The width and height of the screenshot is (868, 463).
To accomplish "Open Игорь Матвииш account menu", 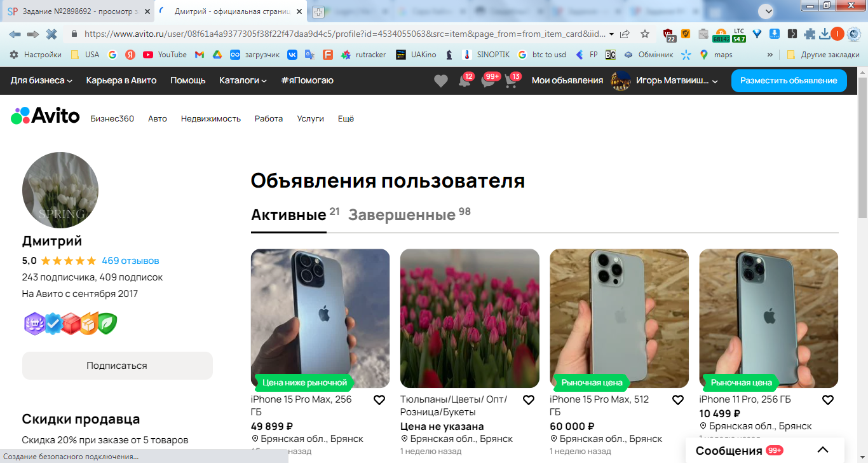I will [x=664, y=81].
